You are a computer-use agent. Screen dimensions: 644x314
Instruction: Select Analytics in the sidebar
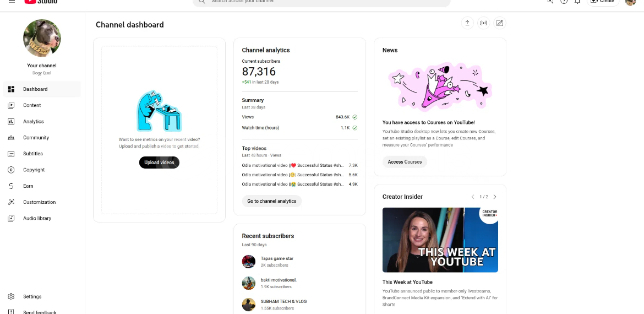click(33, 121)
